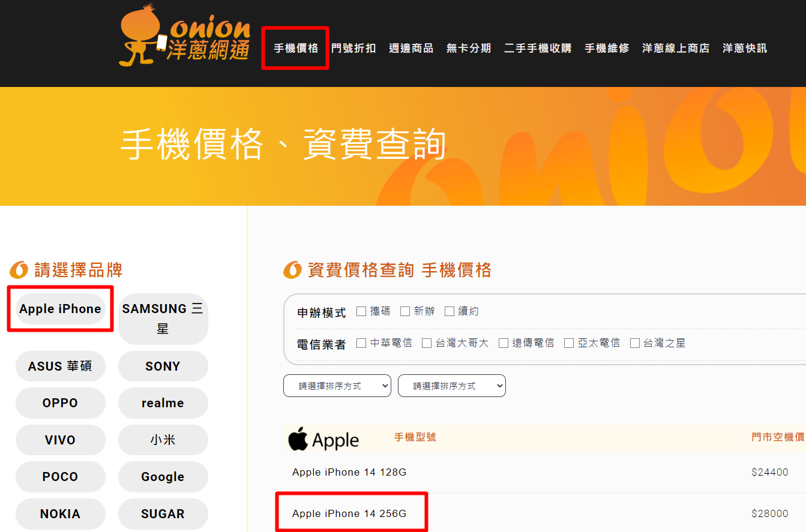
Task: Open the 門號折扣 menu item
Action: point(353,48)
